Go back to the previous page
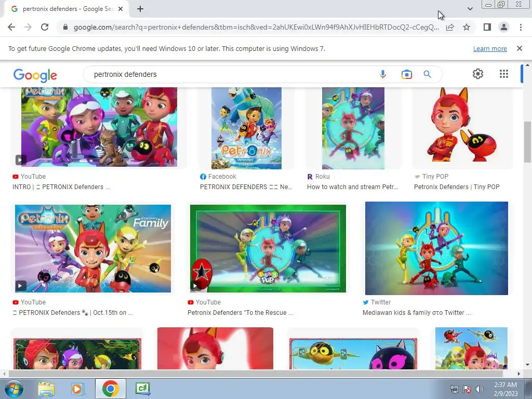Viewport: 532px width, 399px height. coord(11,27)
